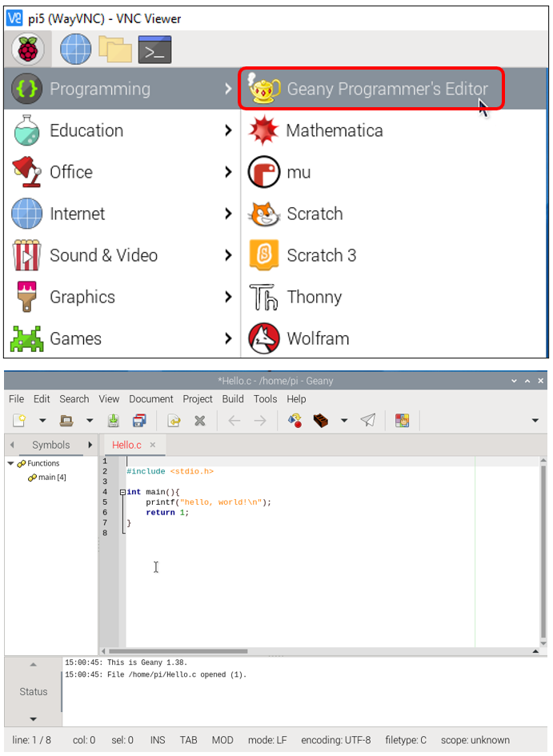The height and width of the screenshot is (756, 553).
Task: Open the mu editor entry
Action: click(x=279, y=172)
